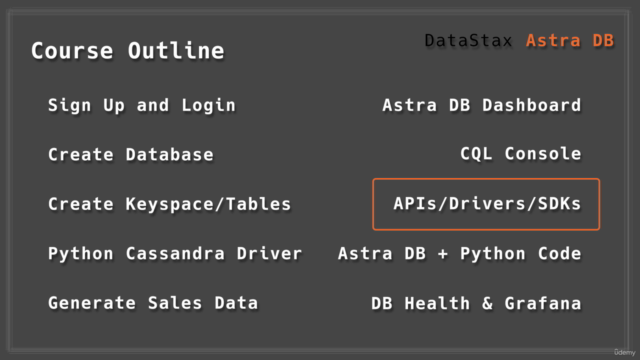640x360 pixels.
Task: Select 'CQL Console' outline item
Action: [521, 154]
